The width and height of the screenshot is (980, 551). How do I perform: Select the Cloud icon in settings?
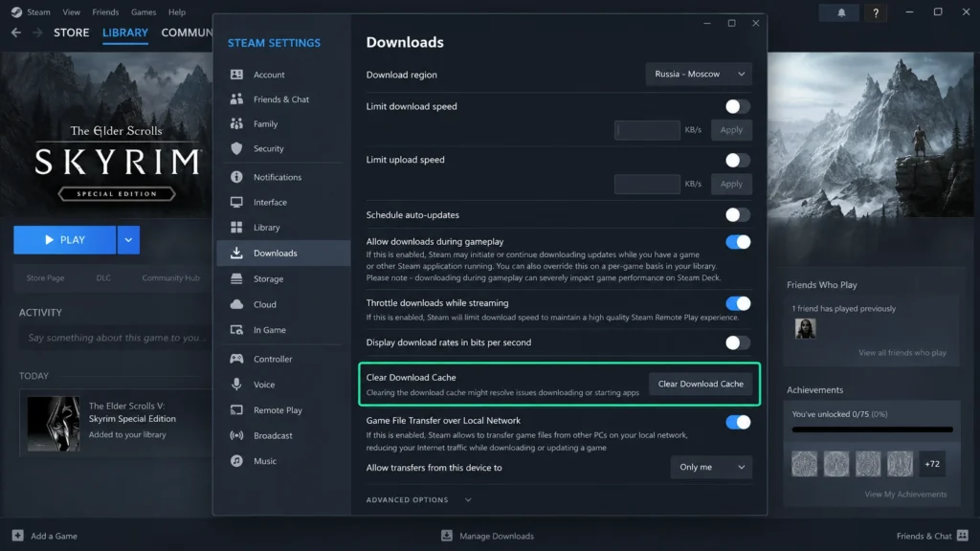tap(236, 304)
